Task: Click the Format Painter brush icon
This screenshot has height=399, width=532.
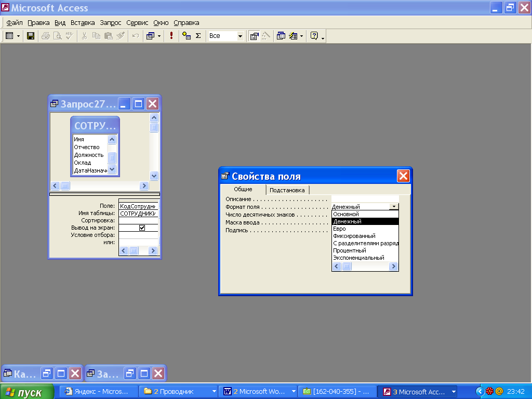Action: coord(120,36)
